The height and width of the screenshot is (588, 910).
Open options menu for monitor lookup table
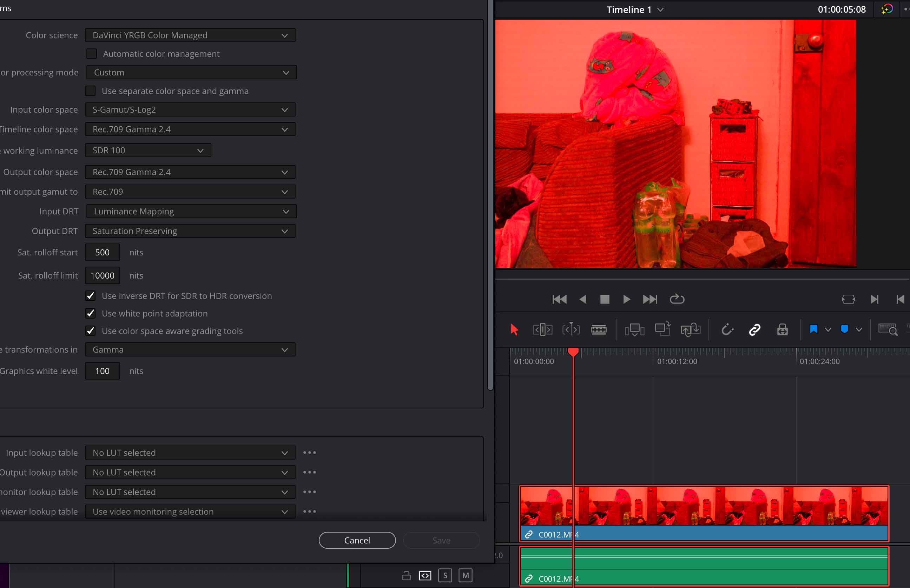[x=309, y=492]
